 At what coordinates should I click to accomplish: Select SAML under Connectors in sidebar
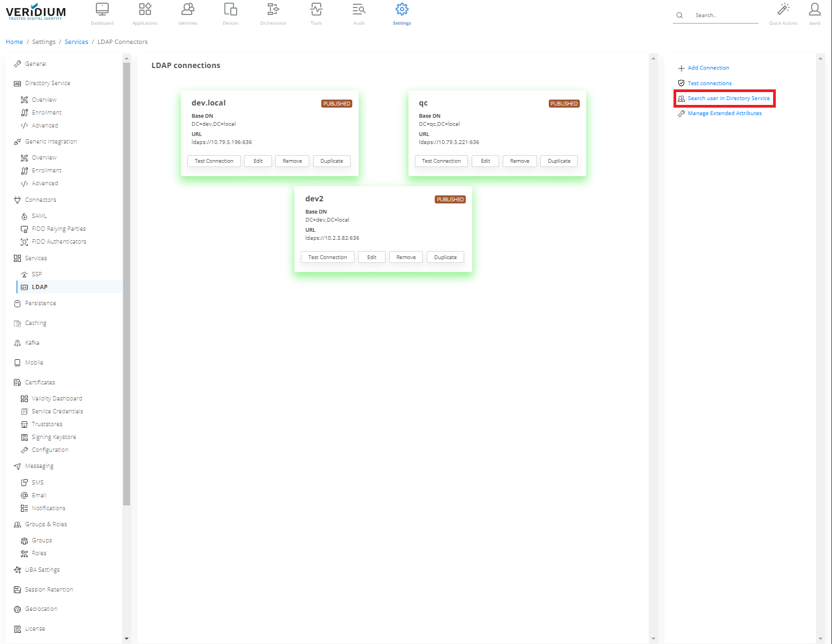[39, 216]
